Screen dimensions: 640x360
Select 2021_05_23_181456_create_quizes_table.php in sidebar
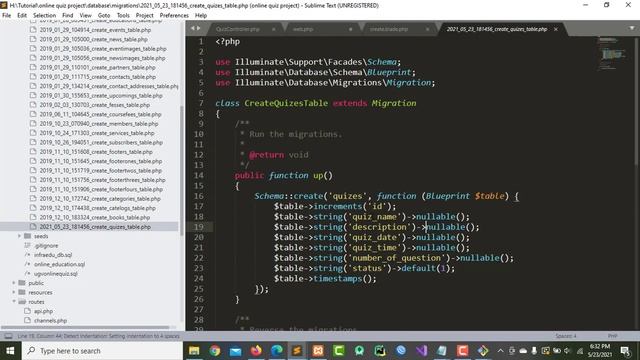(x=95, y=227)
